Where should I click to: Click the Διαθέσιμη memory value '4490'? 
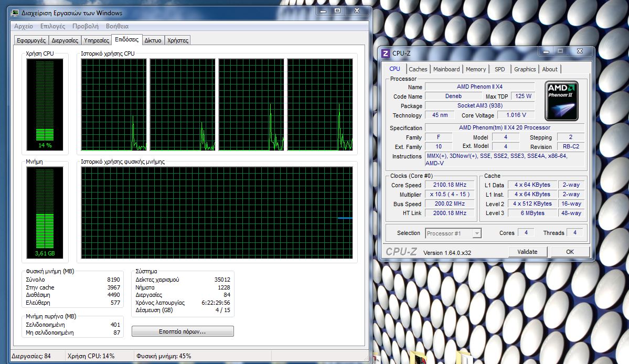[113, 295]
